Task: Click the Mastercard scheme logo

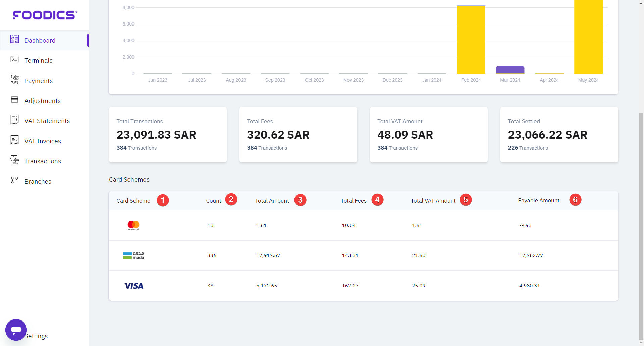Action: pos(133,225)
